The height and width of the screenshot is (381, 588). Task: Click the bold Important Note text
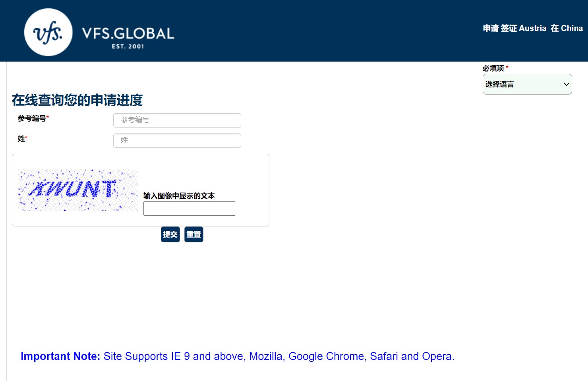(60, 356)
